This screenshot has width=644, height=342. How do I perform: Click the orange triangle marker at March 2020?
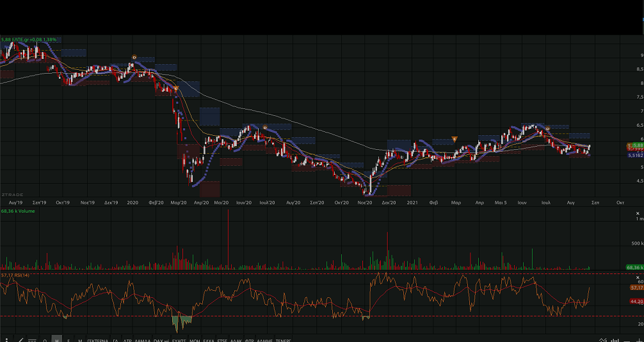(x=176, y=88)
